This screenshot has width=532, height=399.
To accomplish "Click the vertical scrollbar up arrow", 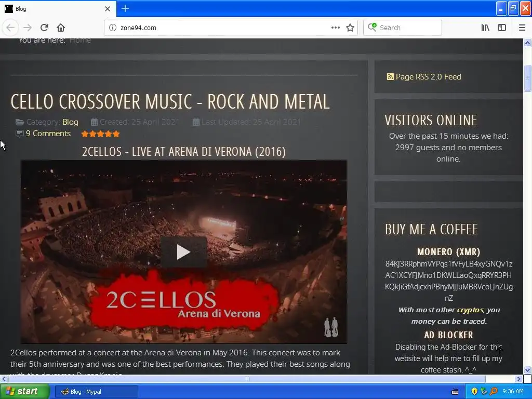I will pos(528,43).
